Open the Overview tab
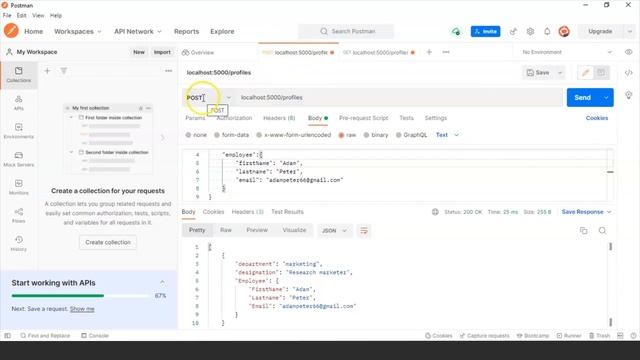640x360 pixels. point(198,52)
